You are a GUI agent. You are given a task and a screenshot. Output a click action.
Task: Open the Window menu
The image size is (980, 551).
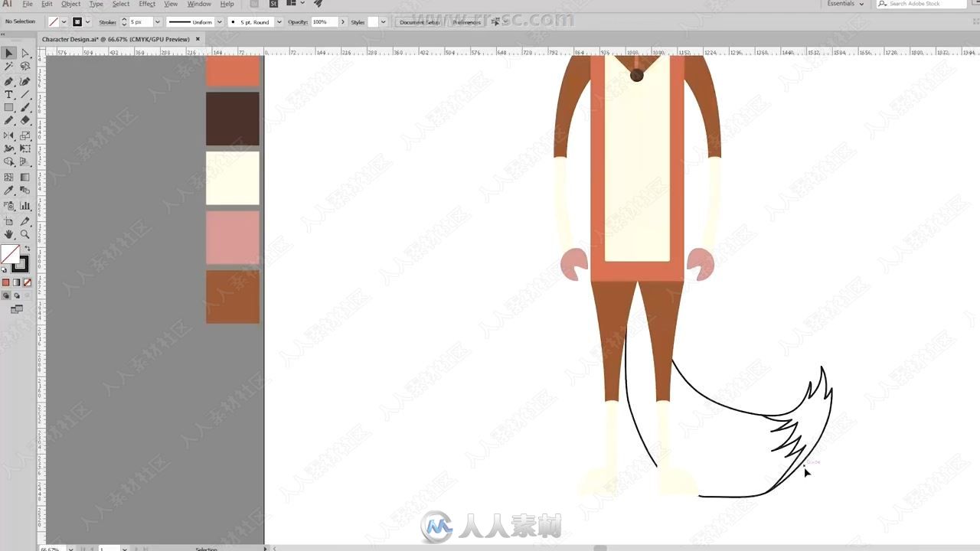click(199, 4)
